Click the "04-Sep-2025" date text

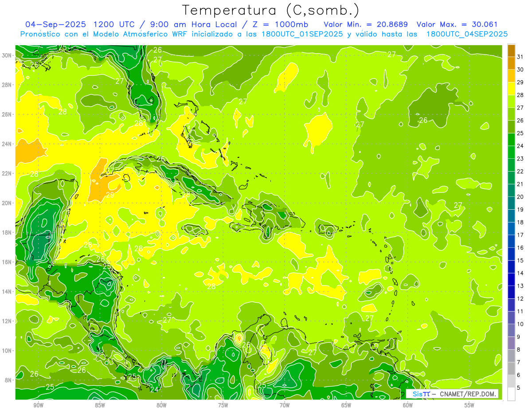click(55, 24)
